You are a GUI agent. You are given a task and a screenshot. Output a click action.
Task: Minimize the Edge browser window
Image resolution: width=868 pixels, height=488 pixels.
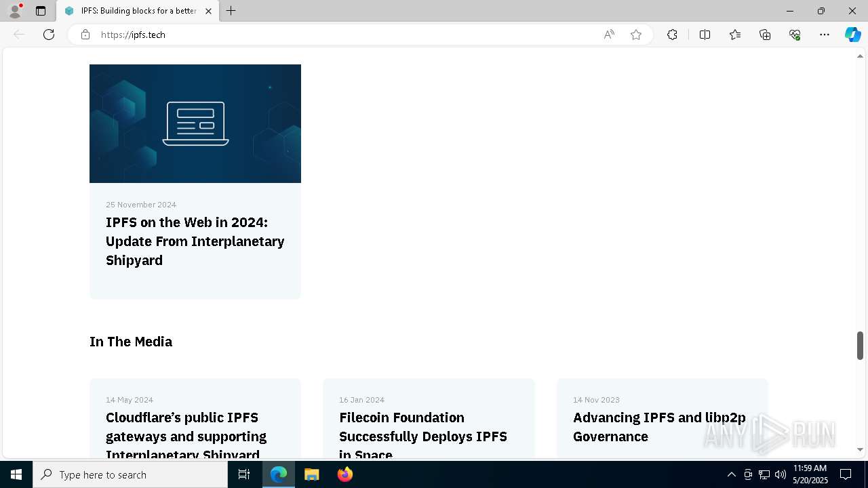[790, 11]
